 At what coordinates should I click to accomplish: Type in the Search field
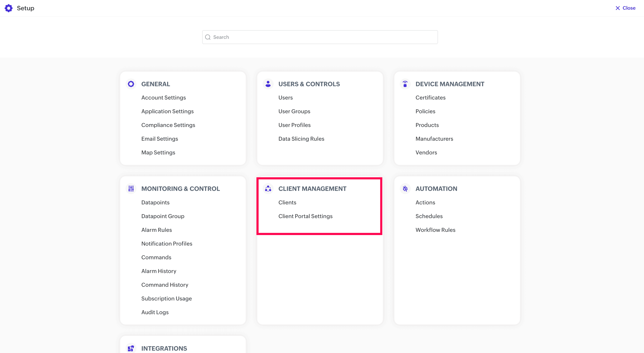click(322, 37)
